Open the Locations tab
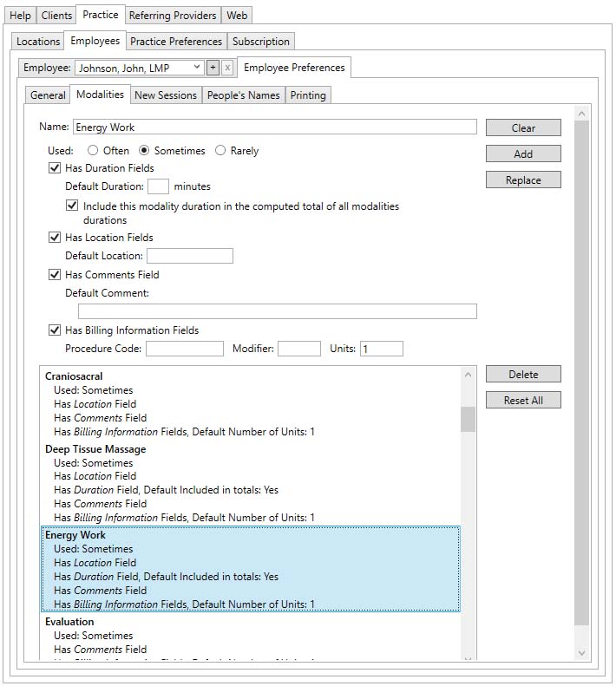Screen dimensions: 616x686 click(38, 42)
